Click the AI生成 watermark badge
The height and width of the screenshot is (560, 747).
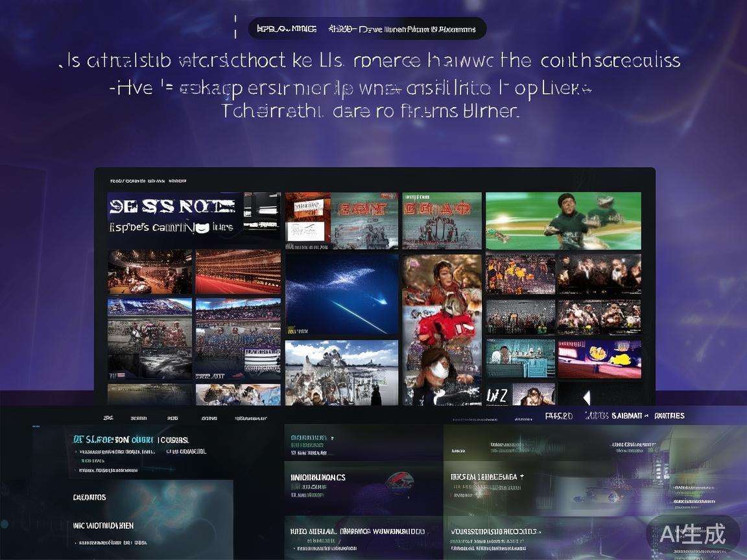693,534
